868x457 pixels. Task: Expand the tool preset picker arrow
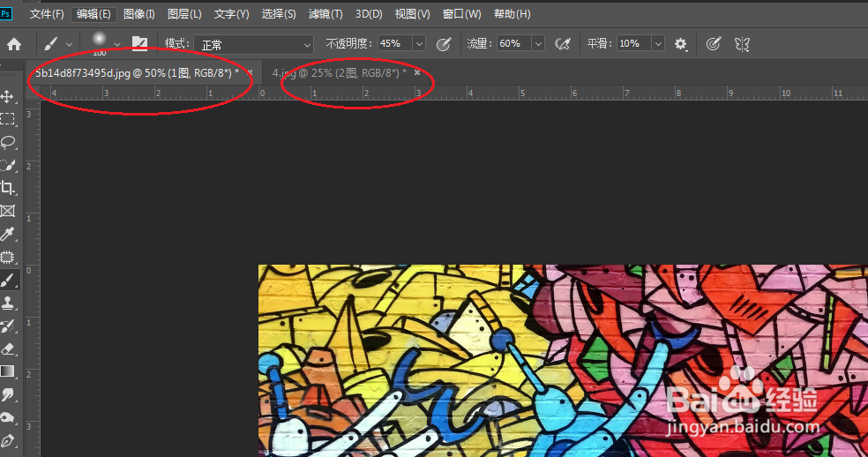[x=69, y=44]
